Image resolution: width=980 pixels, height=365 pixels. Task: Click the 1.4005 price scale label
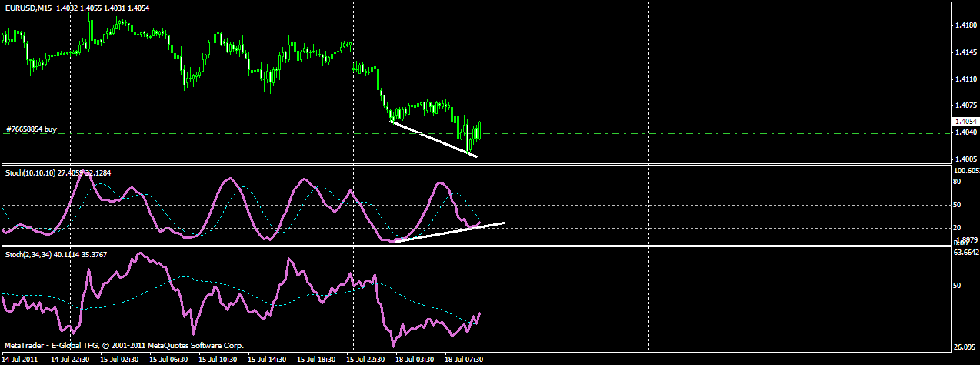click(x=965, y=159)
